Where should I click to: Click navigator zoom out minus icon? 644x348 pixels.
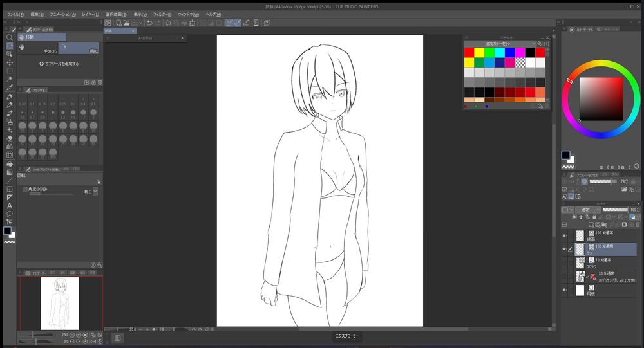(72, 335)
